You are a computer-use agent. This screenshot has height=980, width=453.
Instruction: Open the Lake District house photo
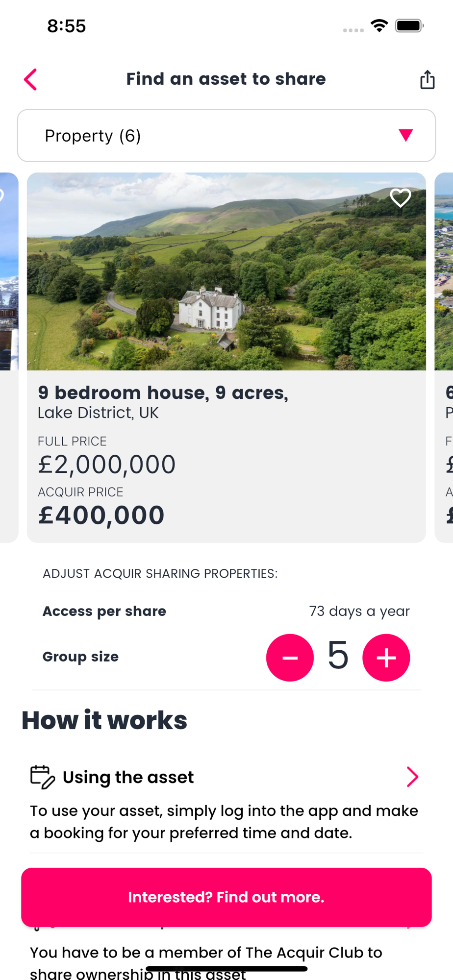pyautogui.click(x=226, y=271)
